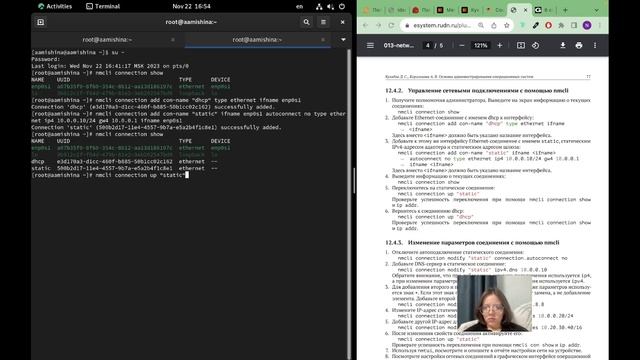This screenshot has width=640, height=360.
Task: Toggle the browser side panel icon
Action: 574,25
